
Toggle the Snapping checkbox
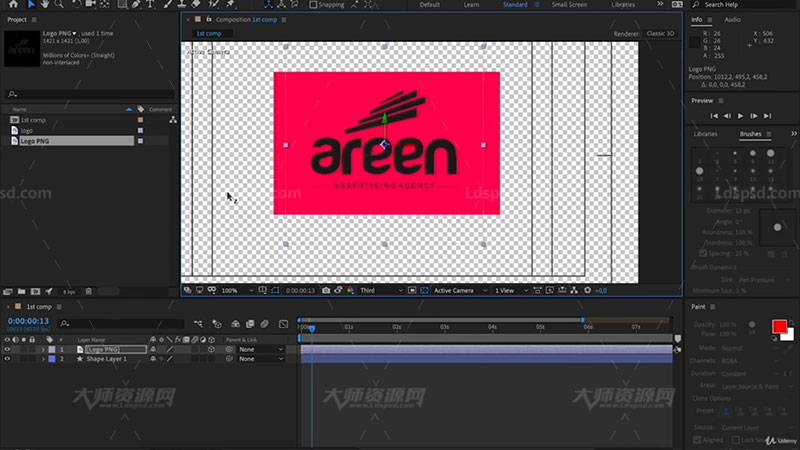[x=313, y=5]
